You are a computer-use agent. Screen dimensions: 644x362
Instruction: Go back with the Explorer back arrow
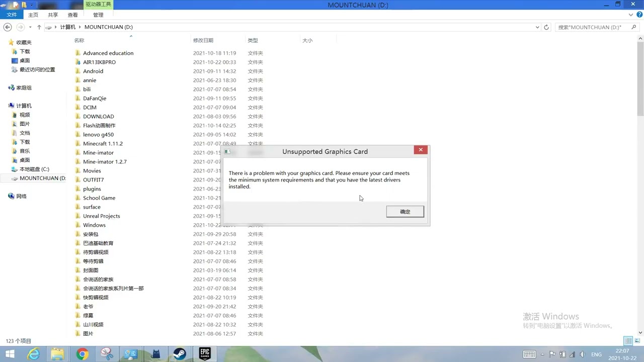(x=8, y=27)
